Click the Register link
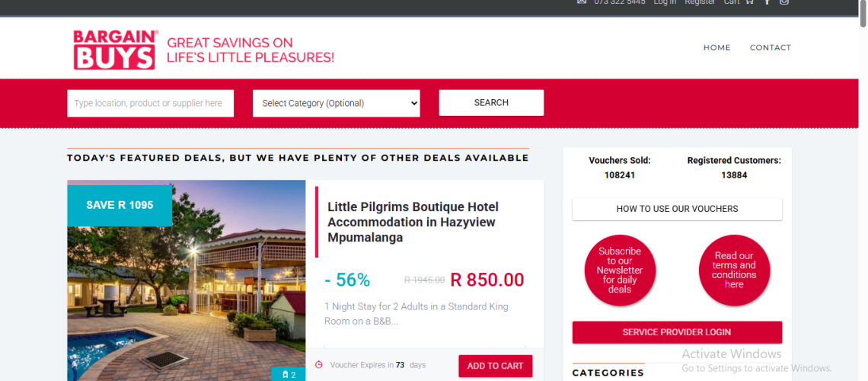The width and height of the screenshot is (868, 381). [700, 2]
